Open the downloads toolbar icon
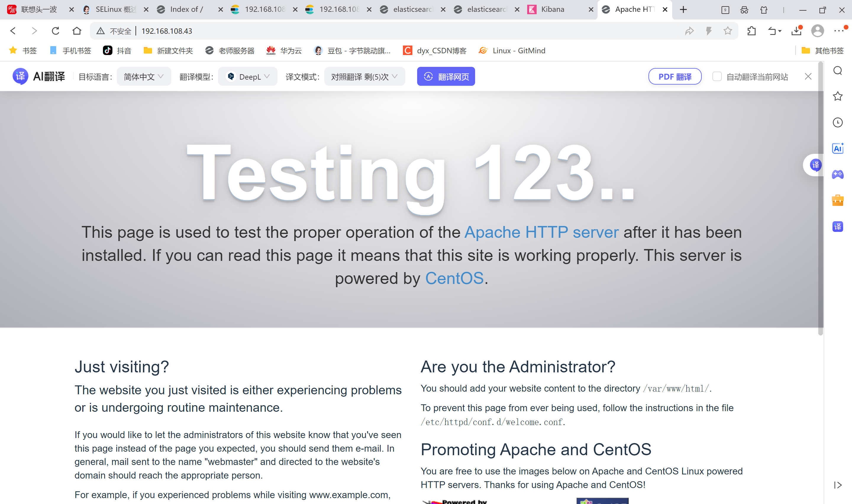 click(796, 31)
